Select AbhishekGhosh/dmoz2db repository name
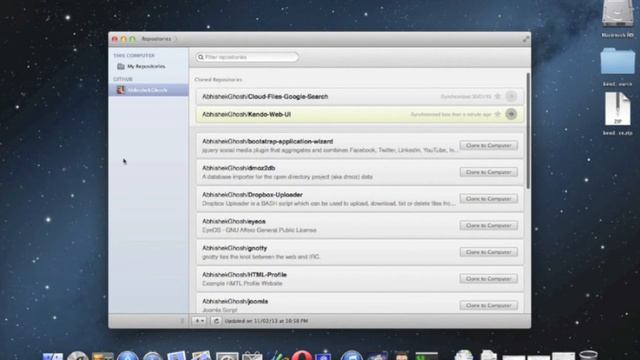 (x=238, y=168)
